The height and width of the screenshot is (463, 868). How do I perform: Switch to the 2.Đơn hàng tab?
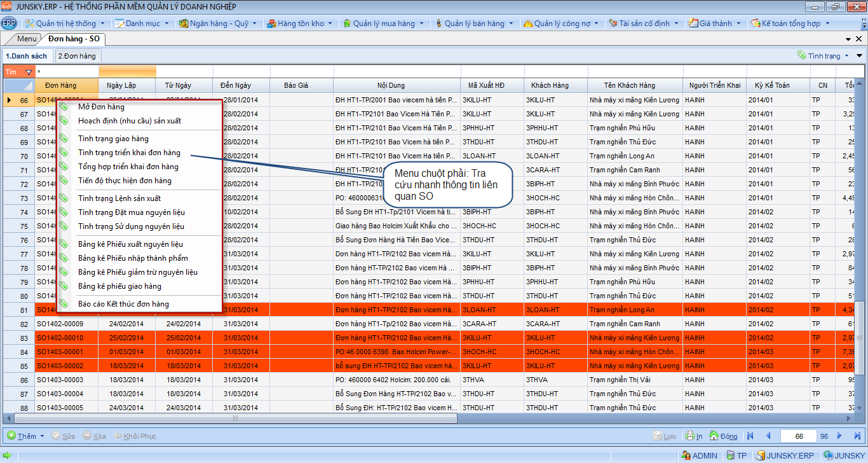point(77,56)
